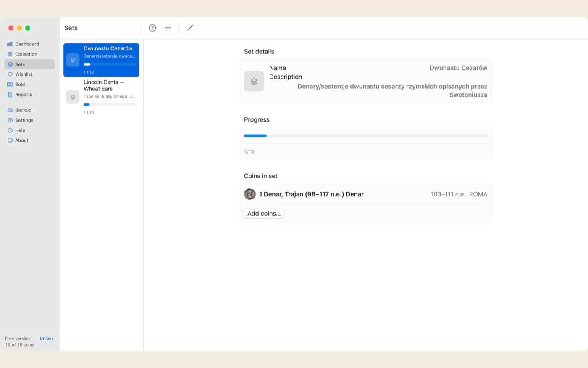Select the Dwunastu Cezarów set in list
The image size is (588, 368).
point(101,60)
